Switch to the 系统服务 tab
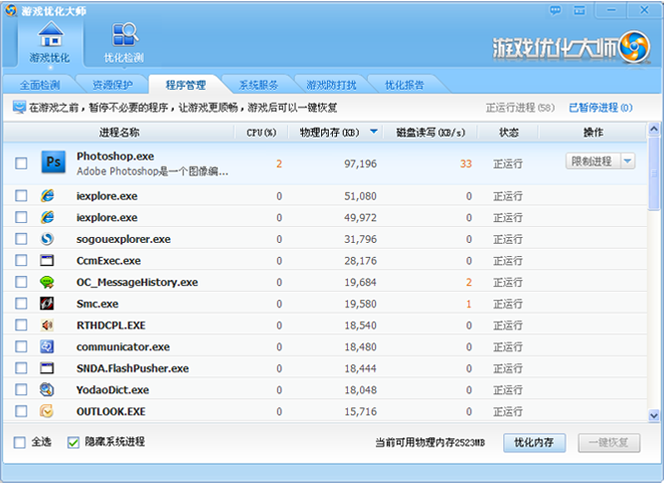 click(259, 84)
